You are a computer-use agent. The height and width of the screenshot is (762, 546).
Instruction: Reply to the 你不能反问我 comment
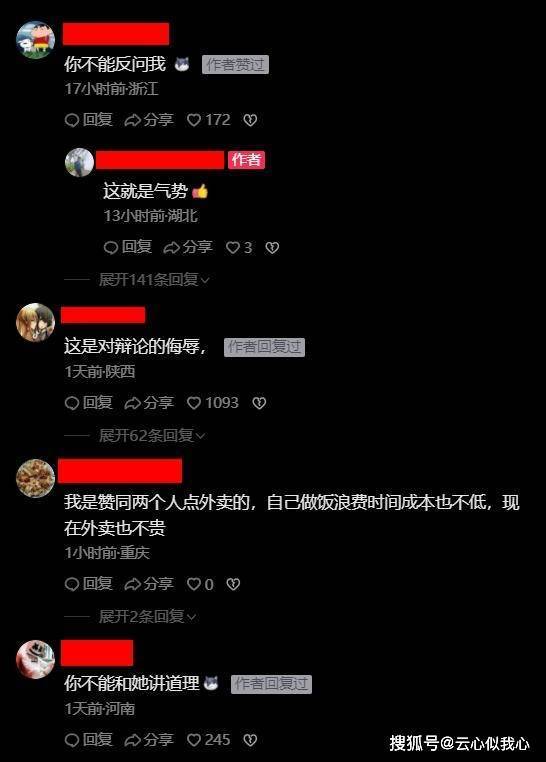pos(89,120)
